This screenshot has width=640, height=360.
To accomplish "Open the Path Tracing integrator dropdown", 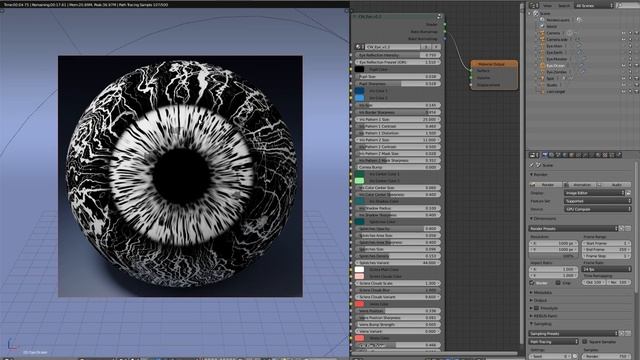I will tap(553, 342).
